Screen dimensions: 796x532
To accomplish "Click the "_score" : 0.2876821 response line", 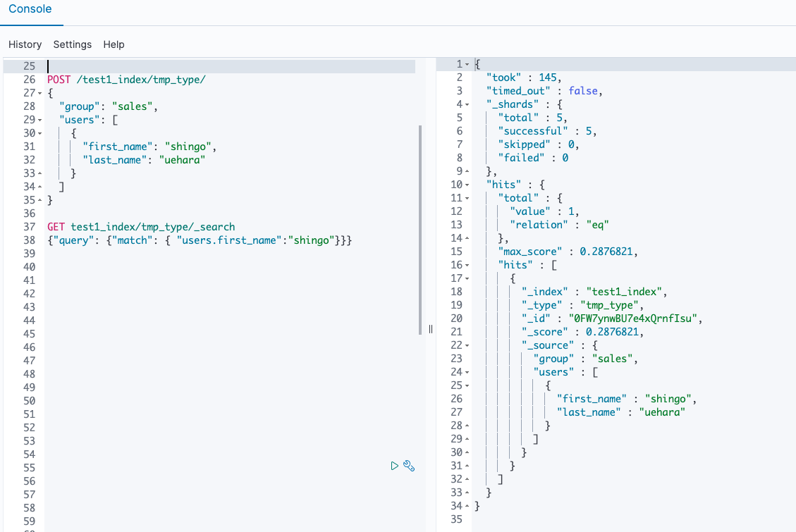I will [x=583, y=332].
